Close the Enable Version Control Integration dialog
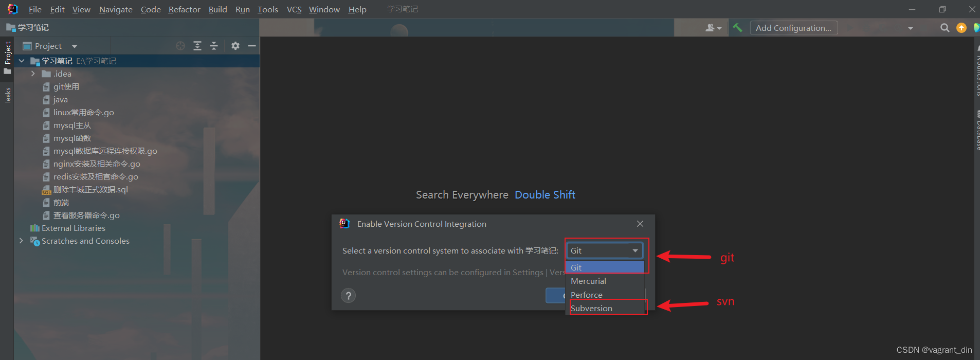The image size is (980, 360). (x=640, y=224)
